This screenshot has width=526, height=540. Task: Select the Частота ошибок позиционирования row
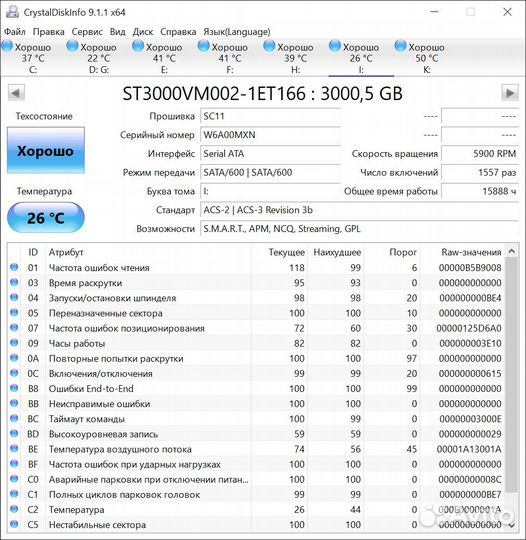[x=256, y=328]
